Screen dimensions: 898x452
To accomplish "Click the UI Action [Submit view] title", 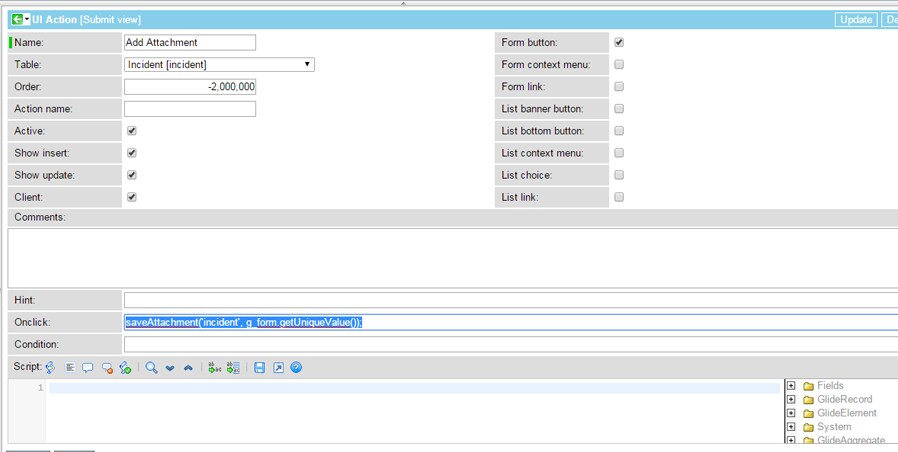I will [86, 19].
